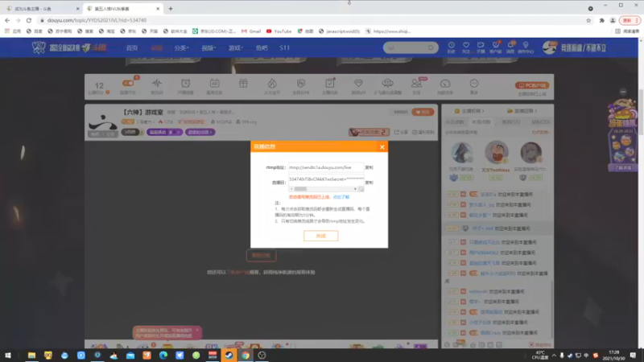Open the 鱼吧 nav item
This screenshot has height=362, width=644.
tap(262, 48)
